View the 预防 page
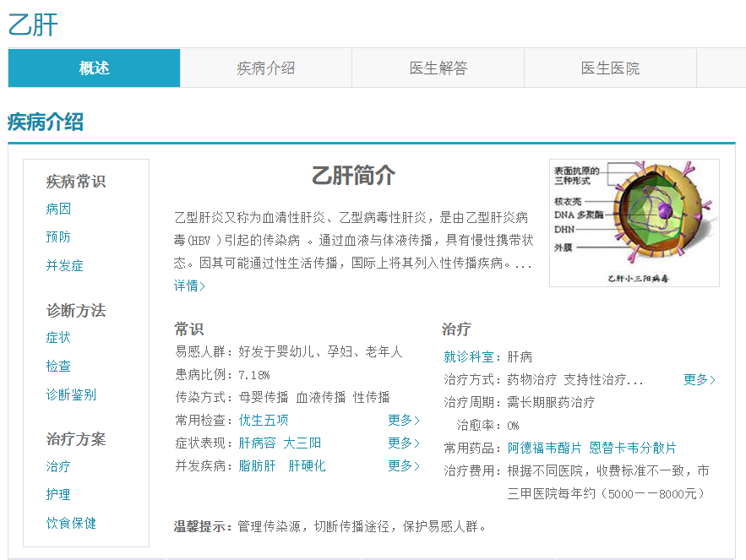The image size is (746, 560). tap(58, 237)
